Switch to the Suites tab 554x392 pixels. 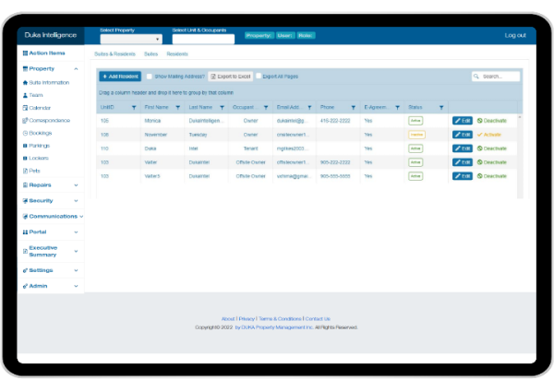coord(151,54)
